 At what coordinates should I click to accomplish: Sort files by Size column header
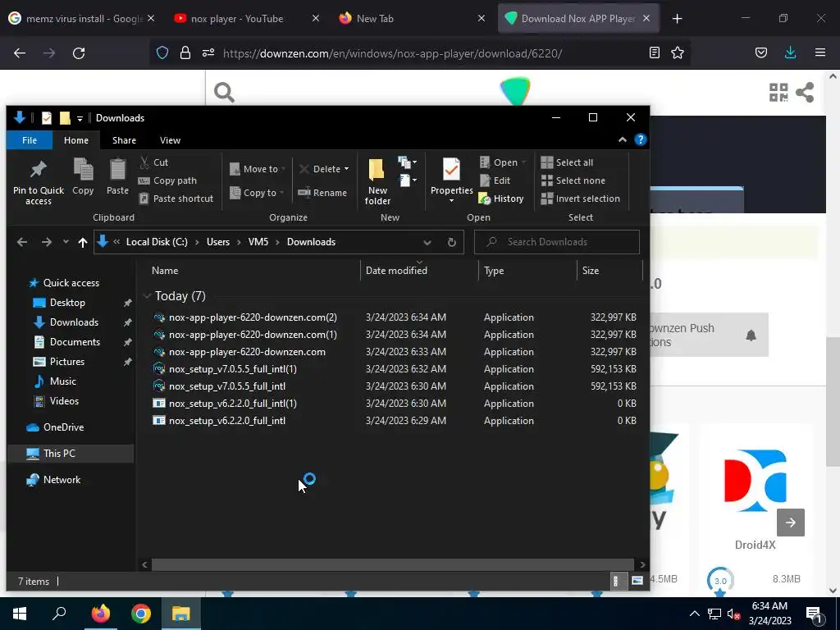pyautogui.click(x=609, y=271)
